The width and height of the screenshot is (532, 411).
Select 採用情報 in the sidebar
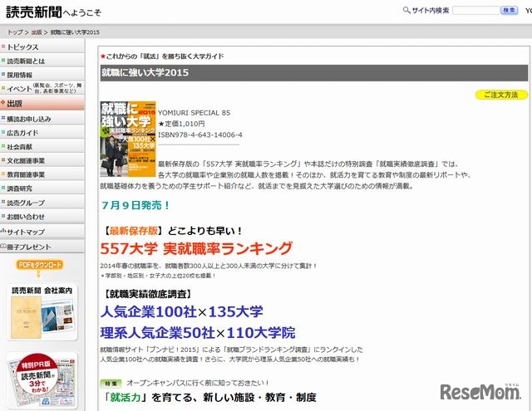[x=42, y=75]
